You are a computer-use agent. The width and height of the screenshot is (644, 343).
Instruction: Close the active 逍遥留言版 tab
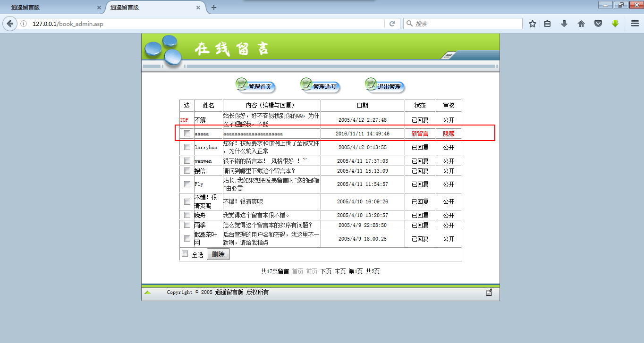(199, 8)
